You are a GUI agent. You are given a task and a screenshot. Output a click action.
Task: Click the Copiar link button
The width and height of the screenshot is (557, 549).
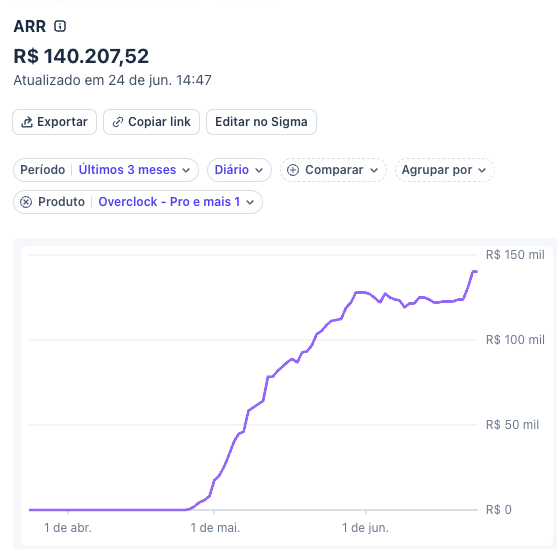click(x=151, y=122)
